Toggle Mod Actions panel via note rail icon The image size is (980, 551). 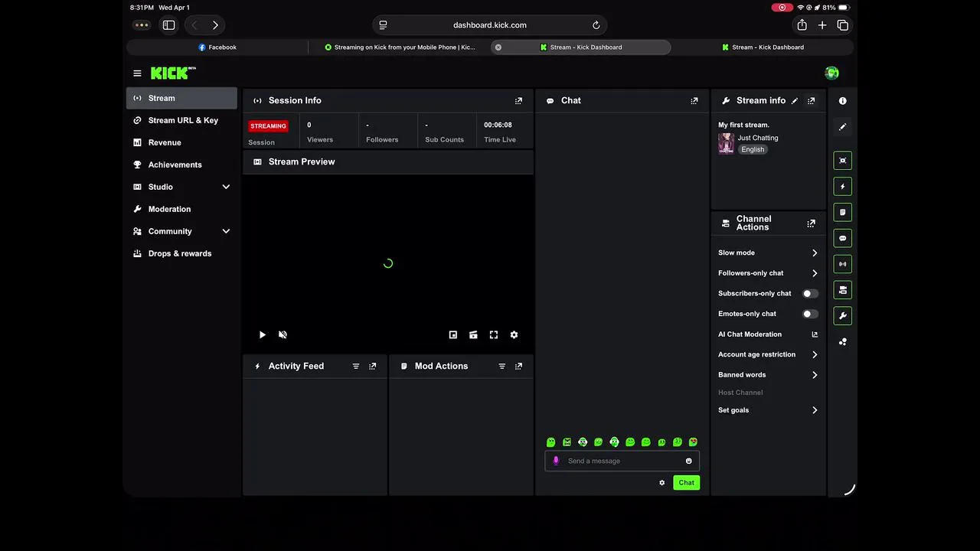coord(843,212)
